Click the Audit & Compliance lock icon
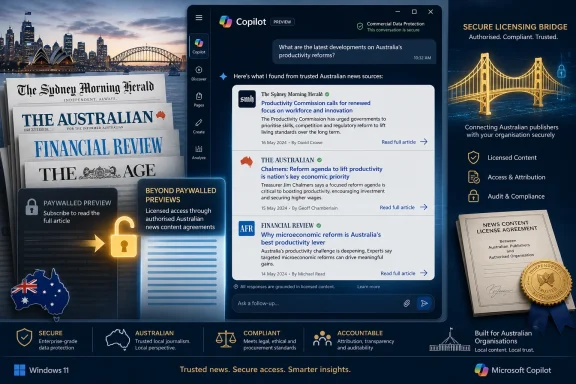Screen dimensions: 576x384 (x=474, y=196)
